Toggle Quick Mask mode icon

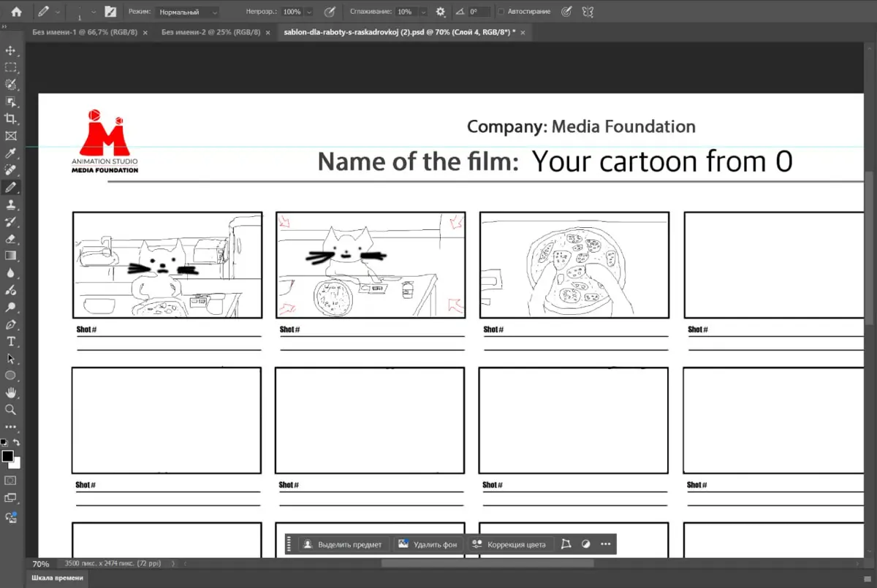tap(11, 480)
